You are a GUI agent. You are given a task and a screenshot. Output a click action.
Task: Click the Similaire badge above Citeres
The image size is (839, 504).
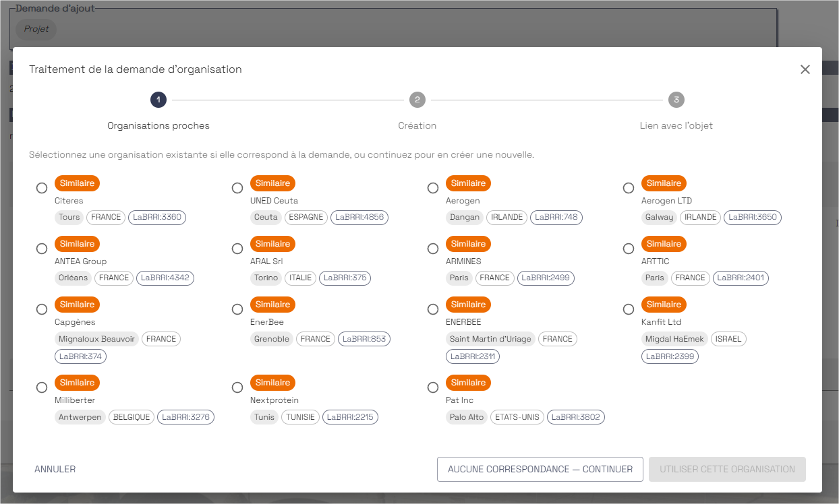[x=77, y=183]
